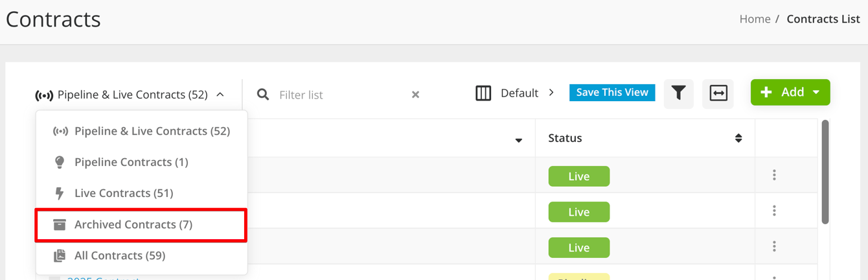Open actions menu for second Live row
This screenshot has width=868, height=280.
coord(774,211)
